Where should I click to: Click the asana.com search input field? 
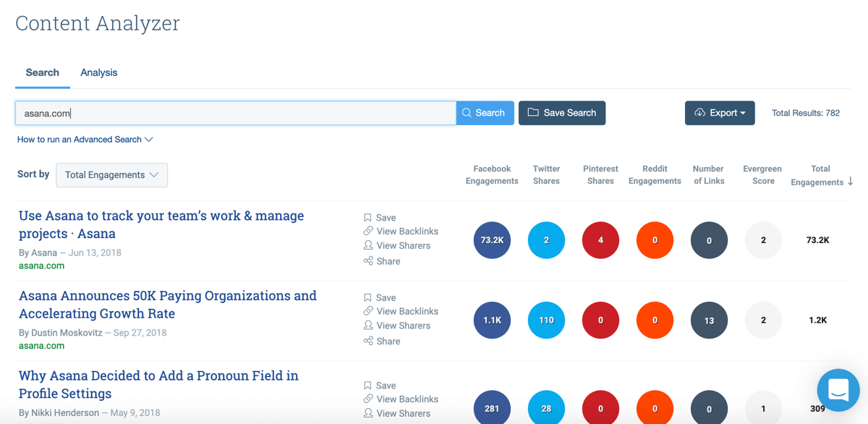[x=236, y=113]
